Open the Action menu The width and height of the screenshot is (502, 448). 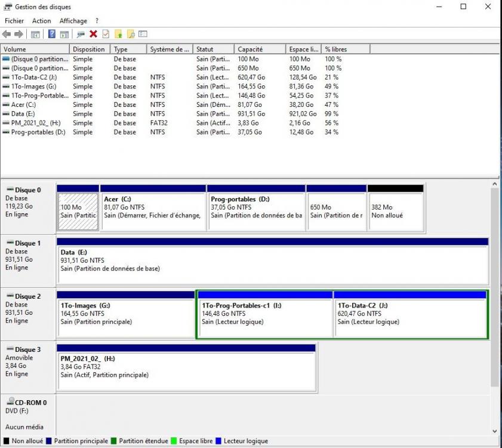[x=42, y=21]
